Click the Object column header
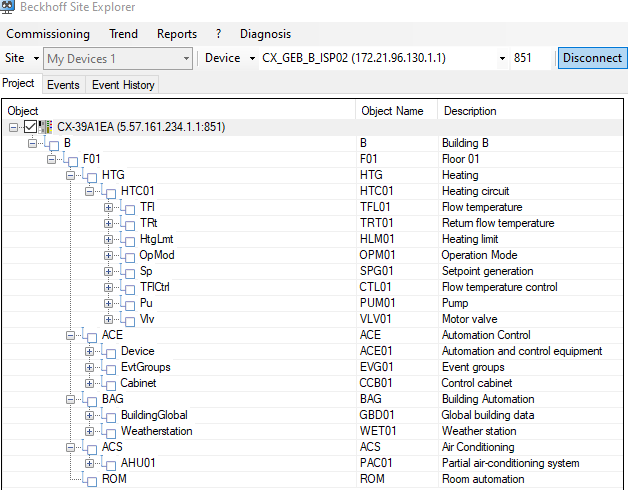Screen dimensions: 628x490 click(x=179, y=111)
